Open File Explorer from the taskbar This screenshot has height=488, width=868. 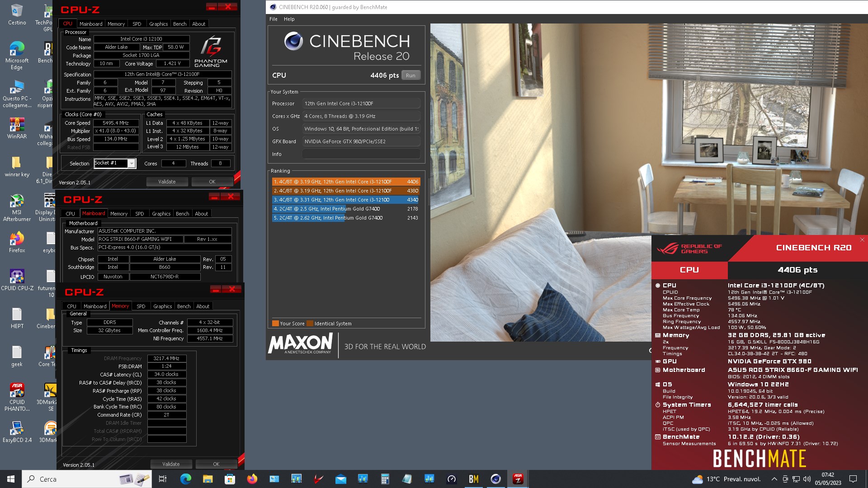point(208,479)
